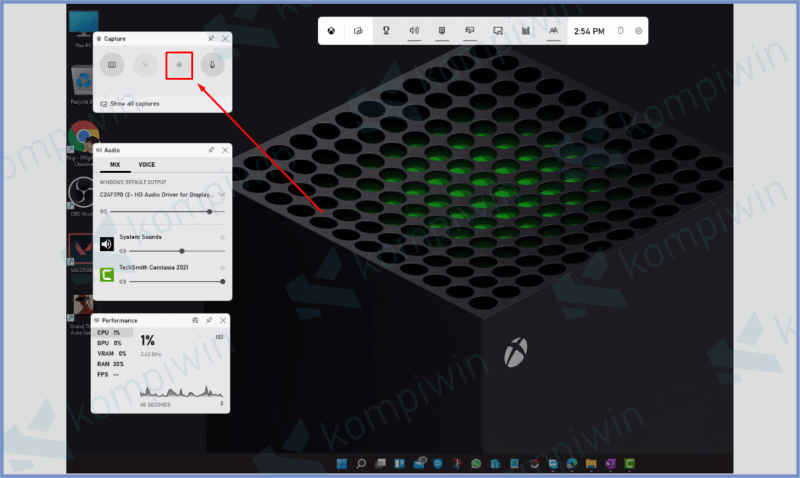Open the Widget menu in Game Bar
The height and width of the screenshot is (478, 800).
pos(358,31)
